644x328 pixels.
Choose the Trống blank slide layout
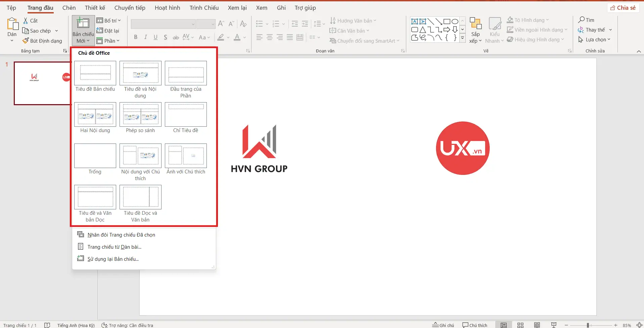coord(95,156)
